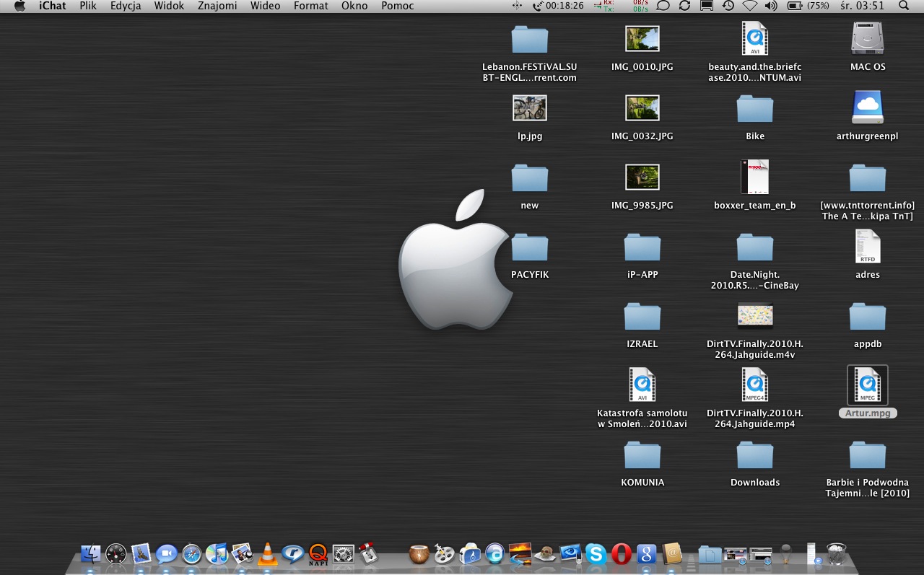This screenshot has height=575, width=924.
Task: Open Trash in the dock
Action: [x=836, y=553]
